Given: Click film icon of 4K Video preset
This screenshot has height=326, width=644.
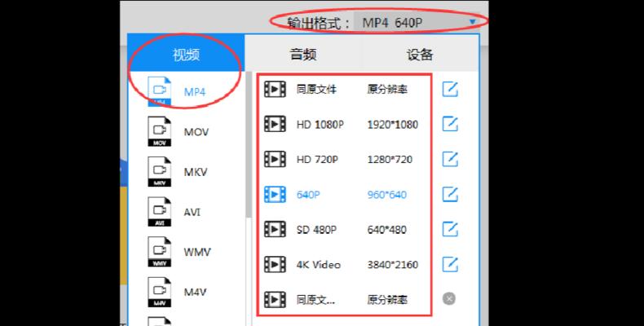Looking at the screenshot, I should pyautogui.click(x=275, y=264).
